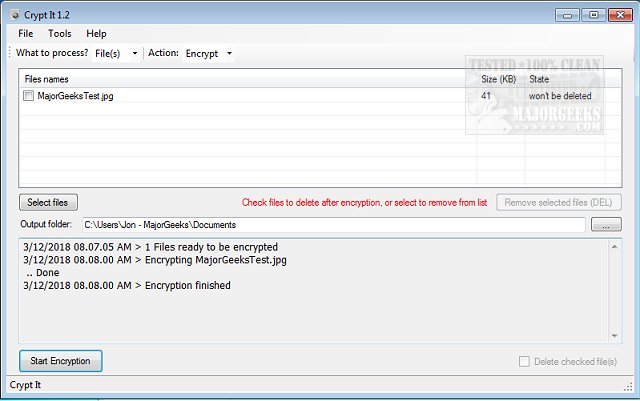This screenshot has height=401, width=640.
Task: Browse for output folder with ellipsis button
Action: point(606,225)
